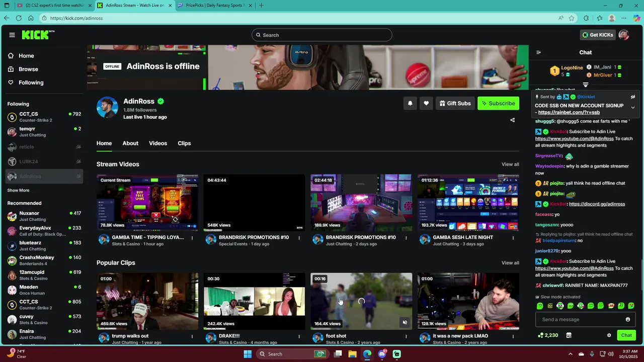Open the channel points shop icon
This screenshot has width=644, height=362.
pyautogui.click(x=569, y=335)
